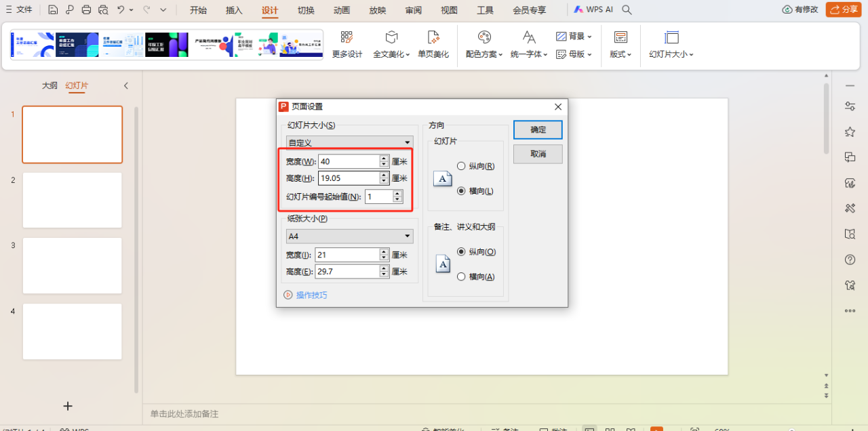Switch to the 大纲 outline panel tab
The width and height of the screenshot is (868, 431).
point(49,85)
